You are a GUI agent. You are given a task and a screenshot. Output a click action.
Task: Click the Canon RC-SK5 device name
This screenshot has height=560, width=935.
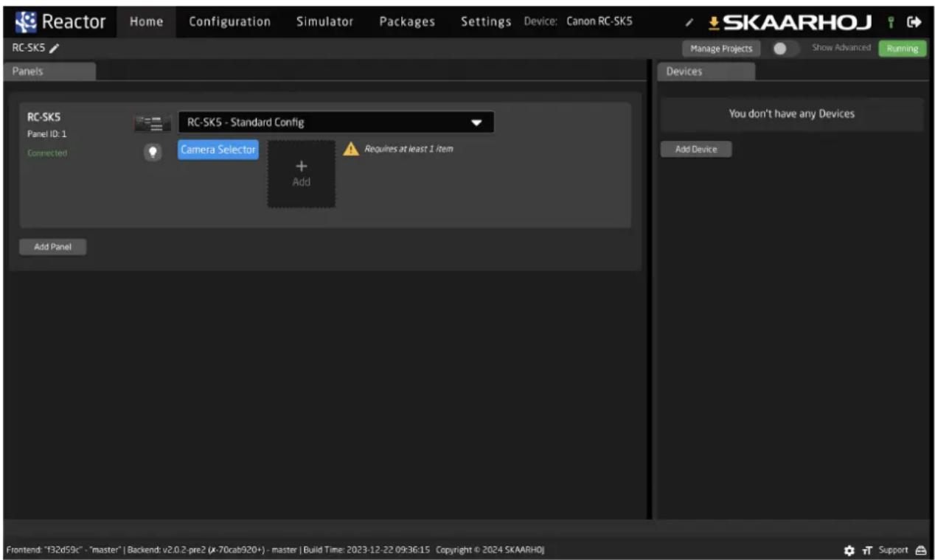tap(599, 21)
